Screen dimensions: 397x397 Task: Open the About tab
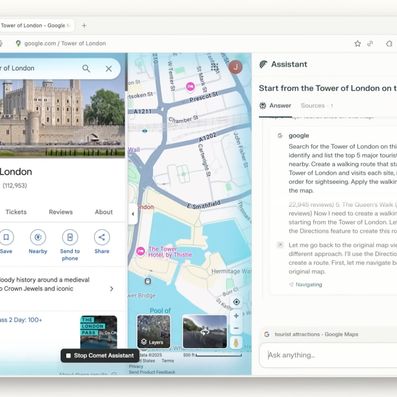pos(104,212)
